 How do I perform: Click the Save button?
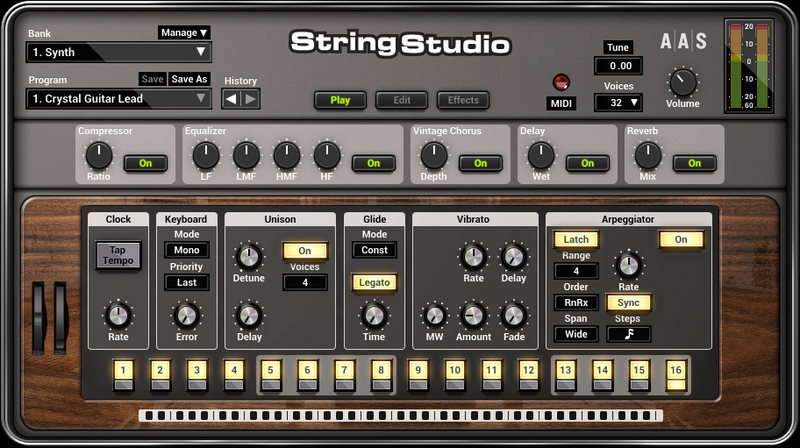tap(152, 79)
